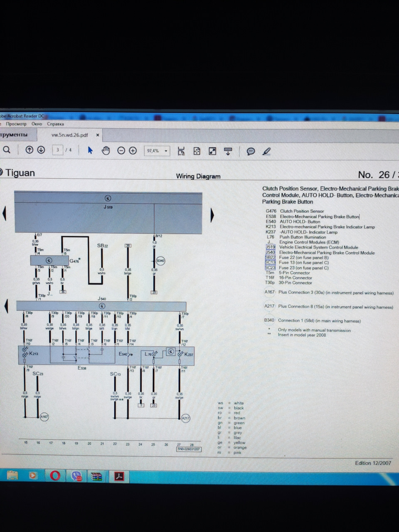Open Opera browser from the taskbar
The width and height of the screenshot is (399, 532).
tap(55, 476)
